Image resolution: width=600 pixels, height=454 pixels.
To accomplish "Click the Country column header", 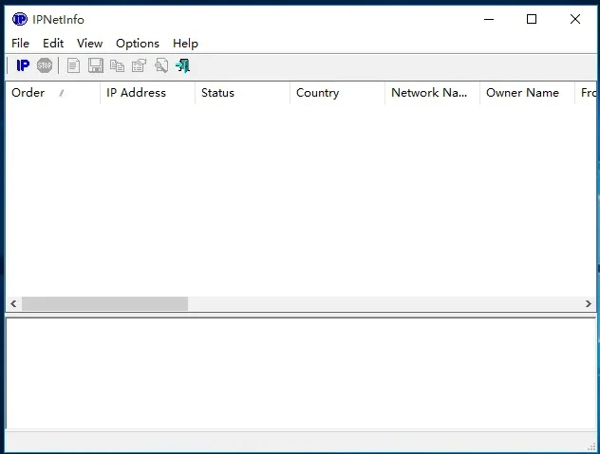I will click(317, 93).
